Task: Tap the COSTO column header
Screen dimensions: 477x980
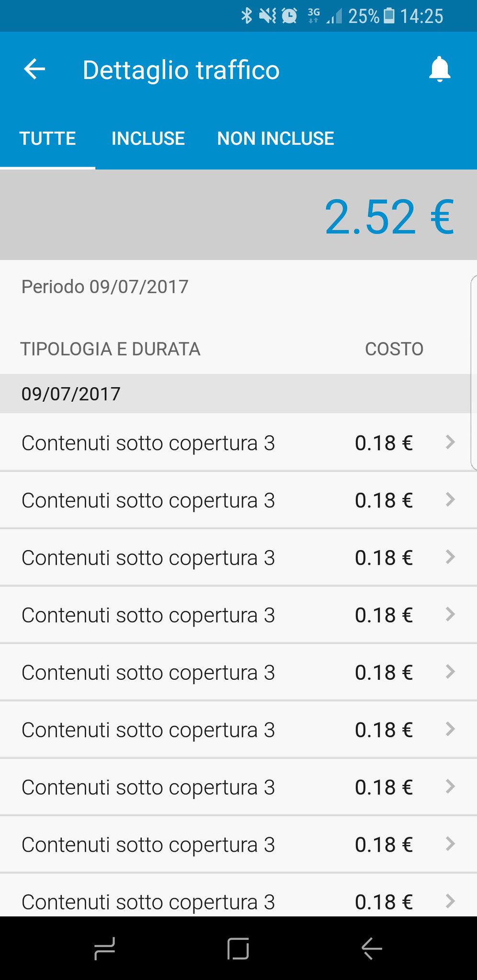Action: (x=394, y=349)
